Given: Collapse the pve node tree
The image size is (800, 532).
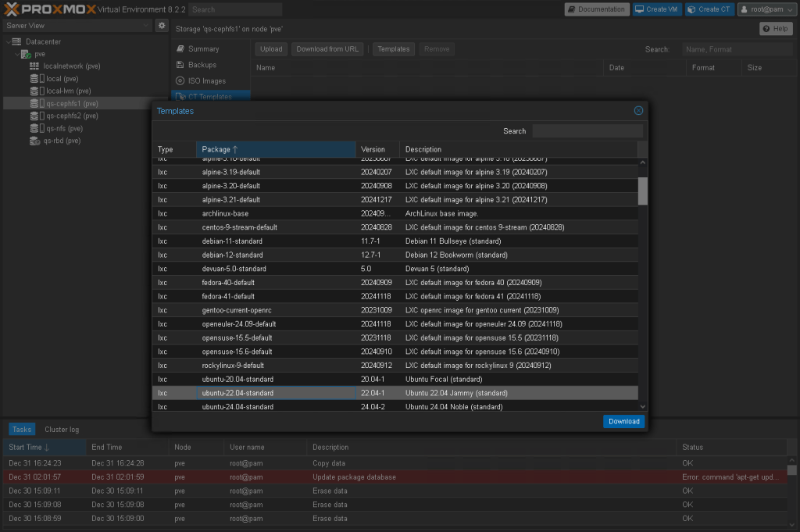Looking at the screenshot, I should pos(17,54).
